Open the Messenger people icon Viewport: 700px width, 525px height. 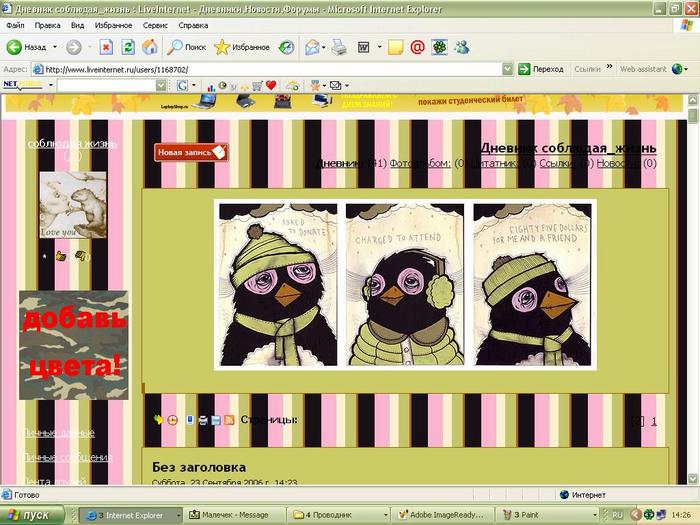[462, 47]
